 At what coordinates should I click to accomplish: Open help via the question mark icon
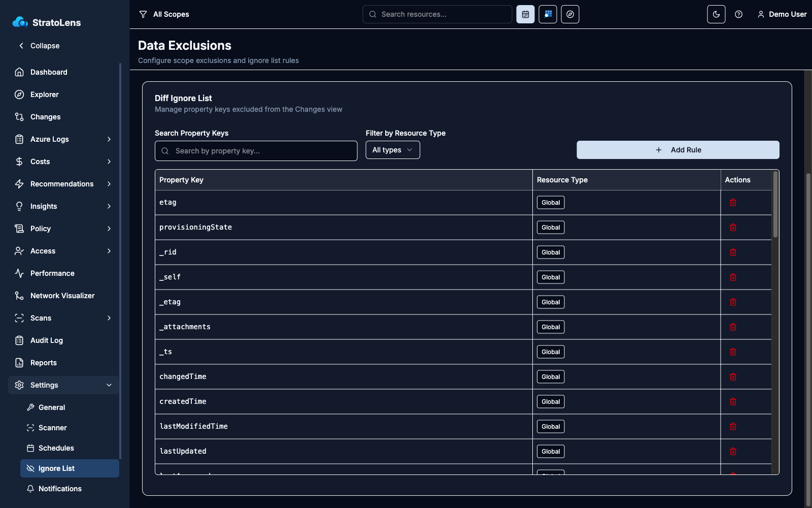tap(738, 14)
